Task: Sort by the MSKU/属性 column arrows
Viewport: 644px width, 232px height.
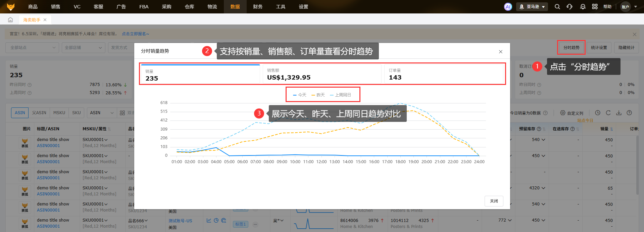Action: (x=109, y=129)
